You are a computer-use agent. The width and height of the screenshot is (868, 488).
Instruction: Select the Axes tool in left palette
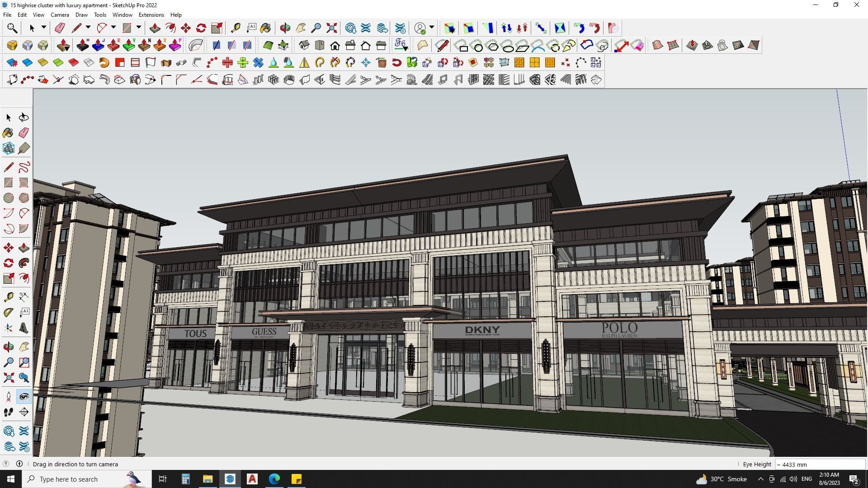pyautogui.click(x=9, y=328)
